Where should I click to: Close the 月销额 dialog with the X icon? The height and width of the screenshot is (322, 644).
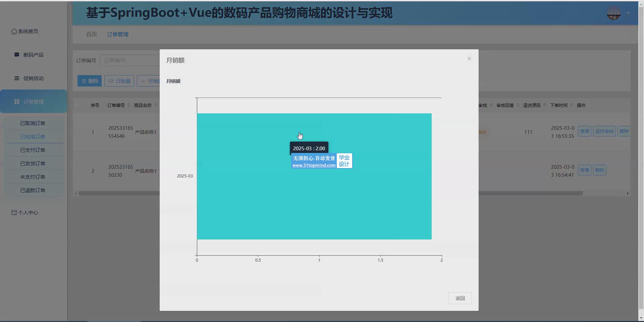point(469,59)
